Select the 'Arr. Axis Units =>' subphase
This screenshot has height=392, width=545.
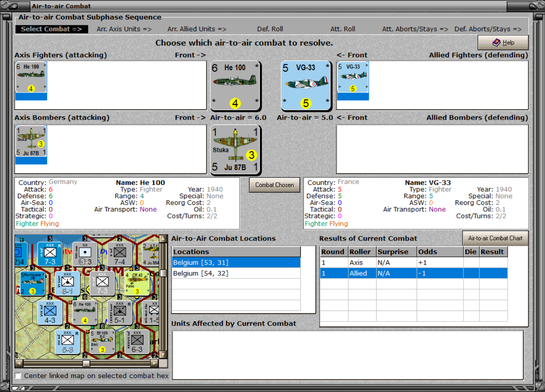click(124, 29)
